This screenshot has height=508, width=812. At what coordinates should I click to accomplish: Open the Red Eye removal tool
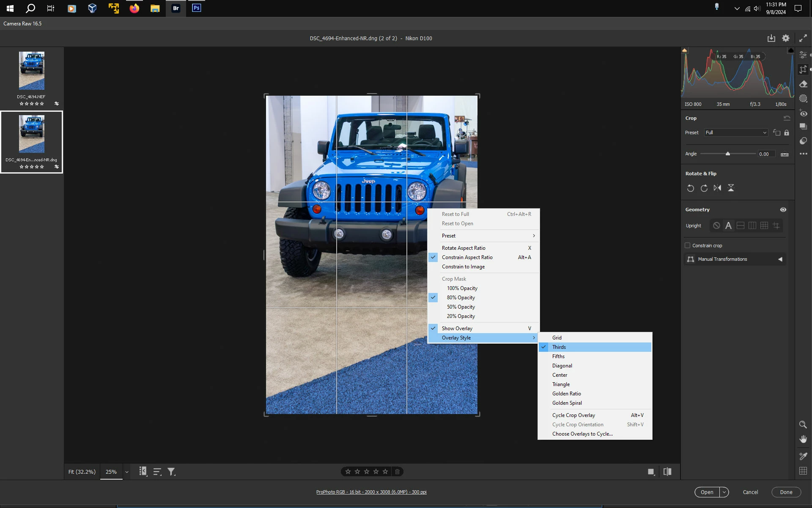coord(803,113)
